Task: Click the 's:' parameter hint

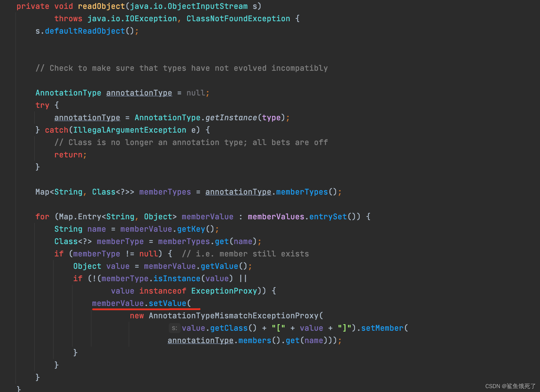Action: pyautogui.click(x=174, y=328)
